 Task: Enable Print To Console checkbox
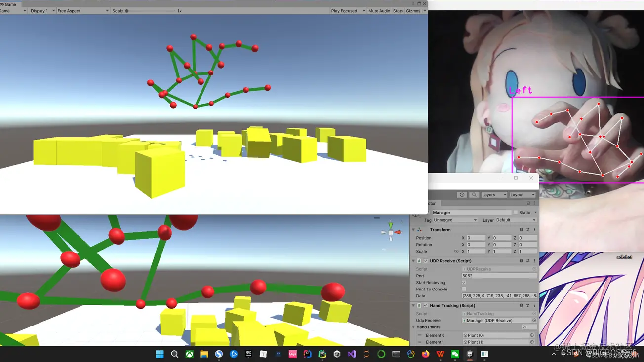pyautogui.click(x=464, y=290)
